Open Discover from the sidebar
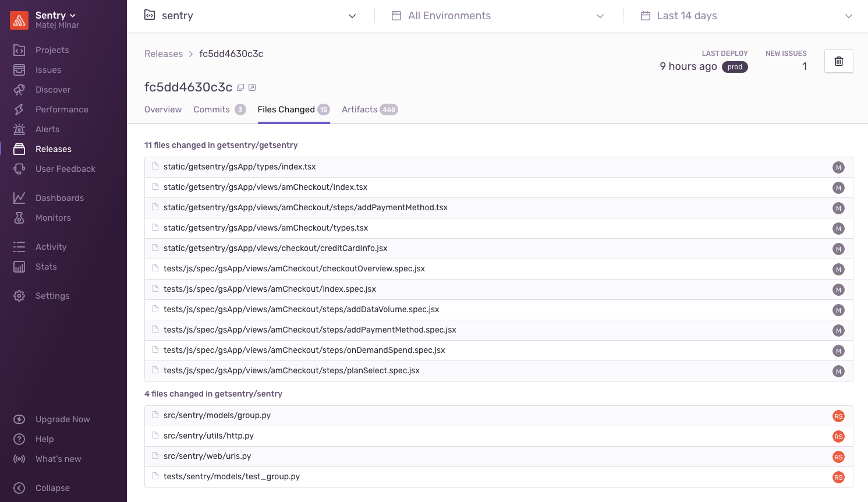The height and width of the screenshot is (502, 868). point(52,90)
